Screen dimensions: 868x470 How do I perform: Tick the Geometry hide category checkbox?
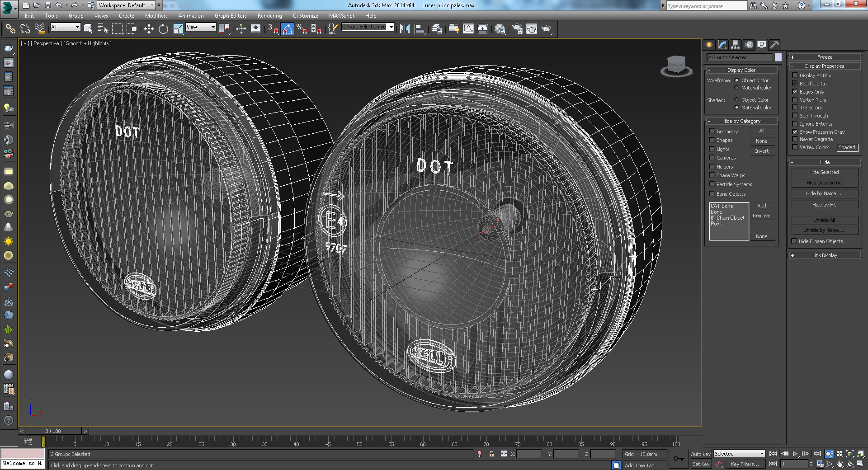[x=712, y=132]
